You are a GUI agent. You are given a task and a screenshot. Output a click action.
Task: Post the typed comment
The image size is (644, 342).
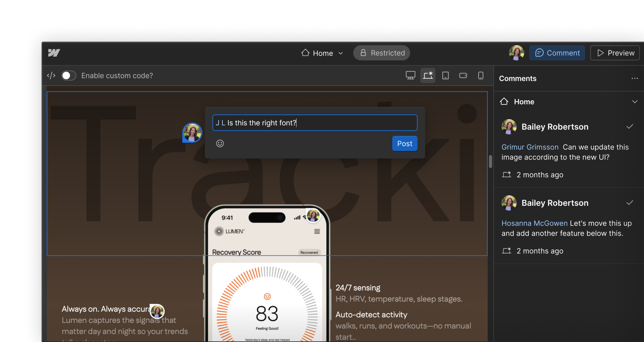405,143
